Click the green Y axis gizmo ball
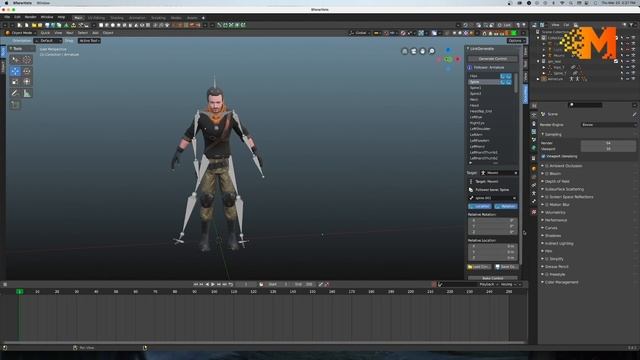Screen dimensions: 640x360 [448, 60]
